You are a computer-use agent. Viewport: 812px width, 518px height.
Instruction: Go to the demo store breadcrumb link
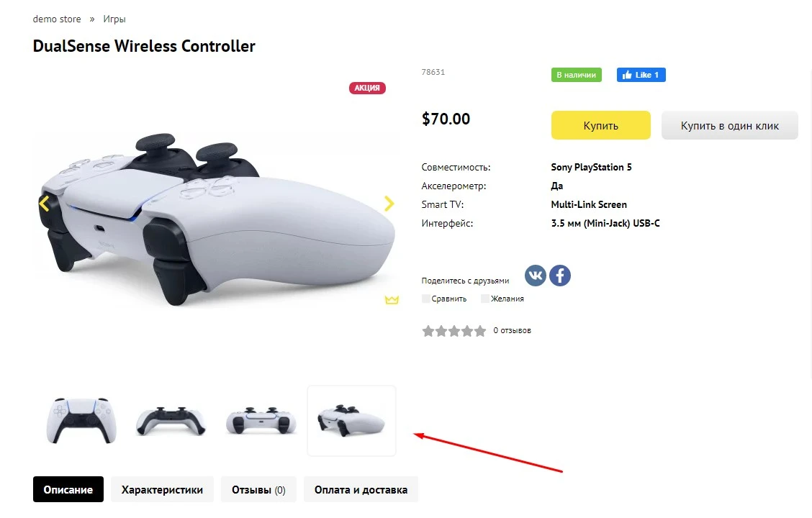click(x=57, y=19)
